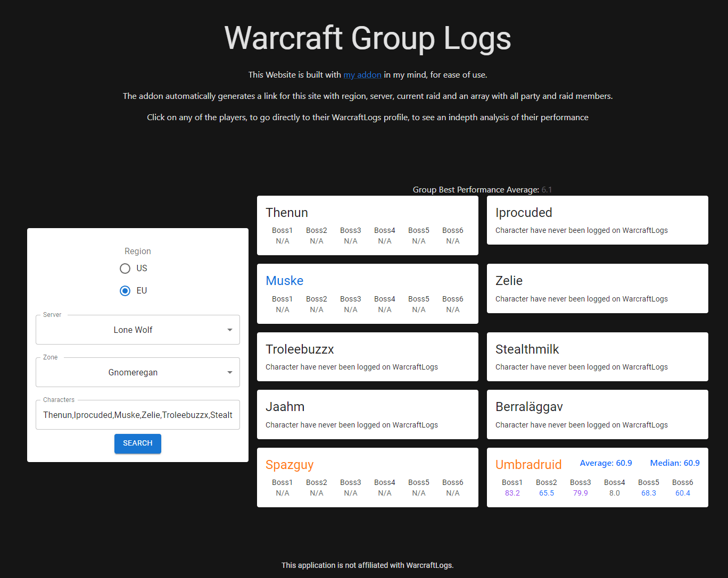
Task: Click the Troleebuzzx player card name
Action: [300, 349]
